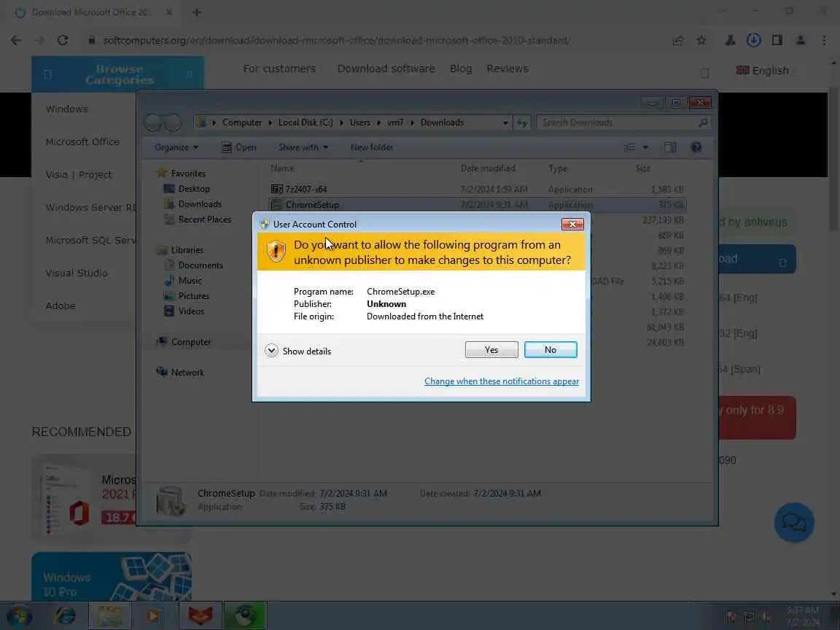The height and width of the screenshot is (630, 840).
Task: Open Organize dropdown in Explorer toolbar
Action: pos(176,147)
